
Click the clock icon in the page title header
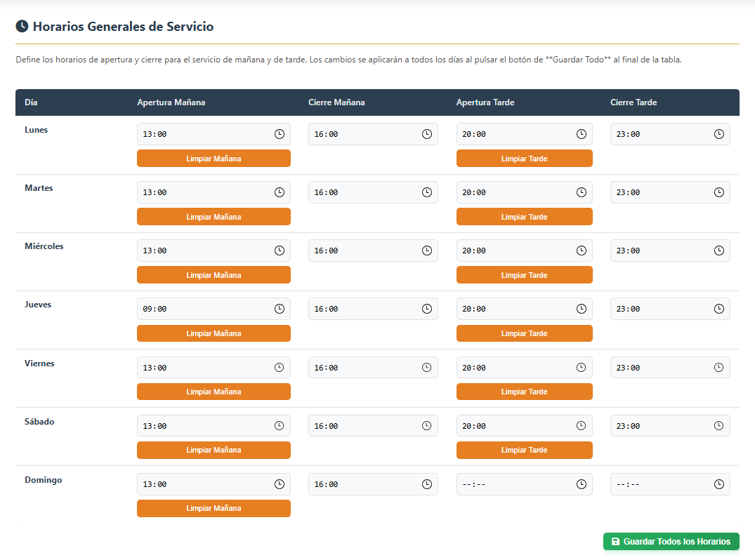(x=20, y=26)
